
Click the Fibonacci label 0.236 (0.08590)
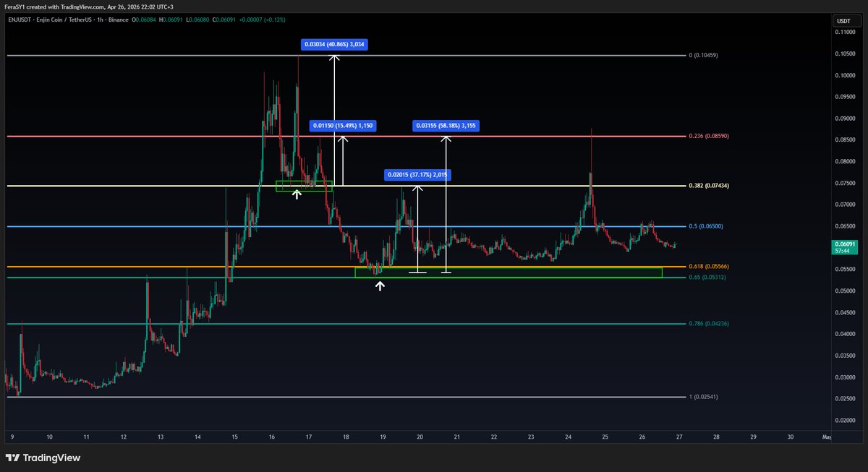pos(710,136)
